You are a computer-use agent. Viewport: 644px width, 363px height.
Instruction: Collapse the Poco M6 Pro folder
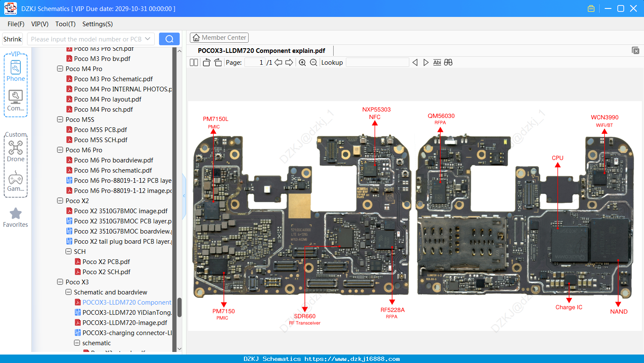60,150
